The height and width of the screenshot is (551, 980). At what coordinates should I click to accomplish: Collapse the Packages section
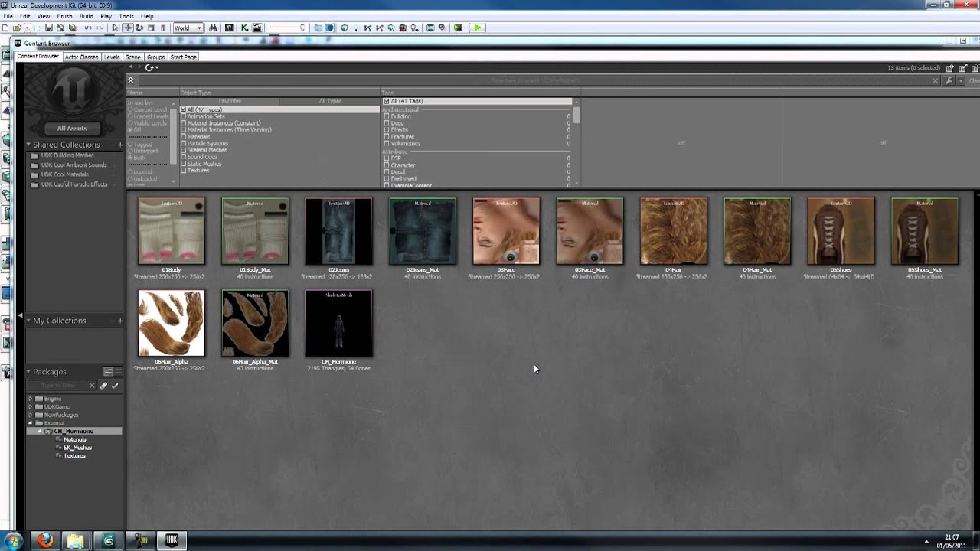point(28,372)
